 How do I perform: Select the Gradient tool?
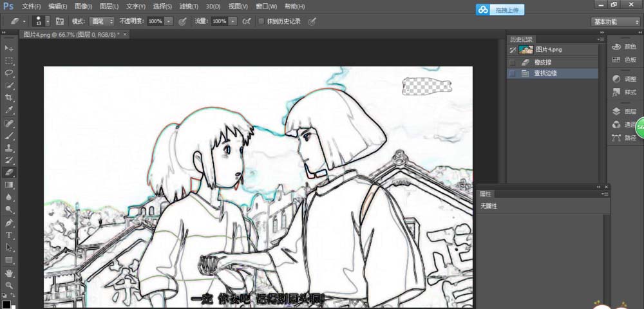coord(9,185)
